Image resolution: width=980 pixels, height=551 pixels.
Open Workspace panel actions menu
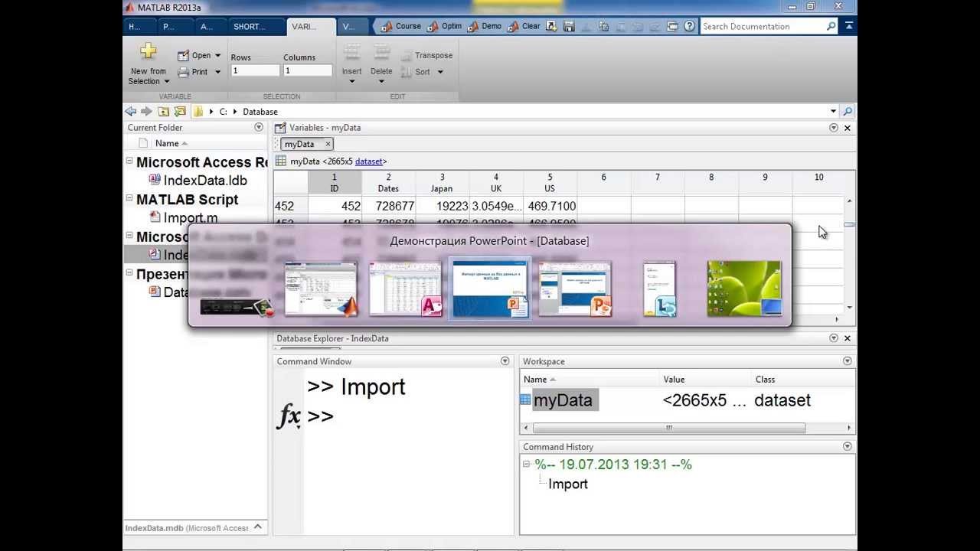coord(848,361)
